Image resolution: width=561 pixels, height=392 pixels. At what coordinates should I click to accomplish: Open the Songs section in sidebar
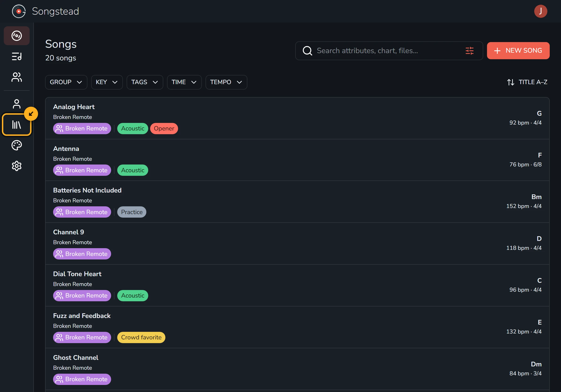pyautogui.click(x=17, y=36)
